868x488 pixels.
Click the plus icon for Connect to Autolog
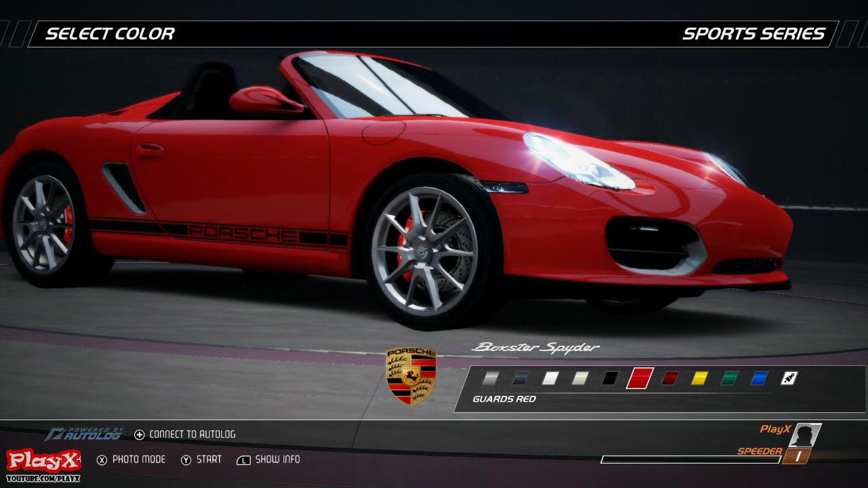pos(140,434)
